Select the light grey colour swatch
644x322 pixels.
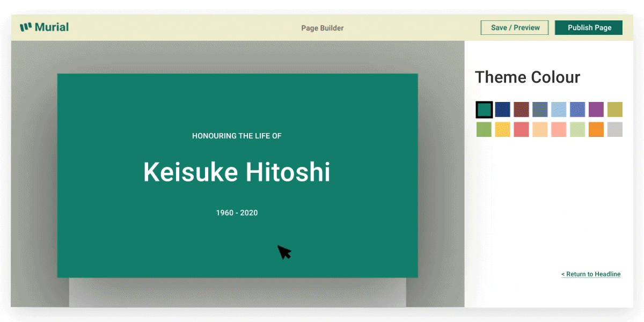[615, 129]
